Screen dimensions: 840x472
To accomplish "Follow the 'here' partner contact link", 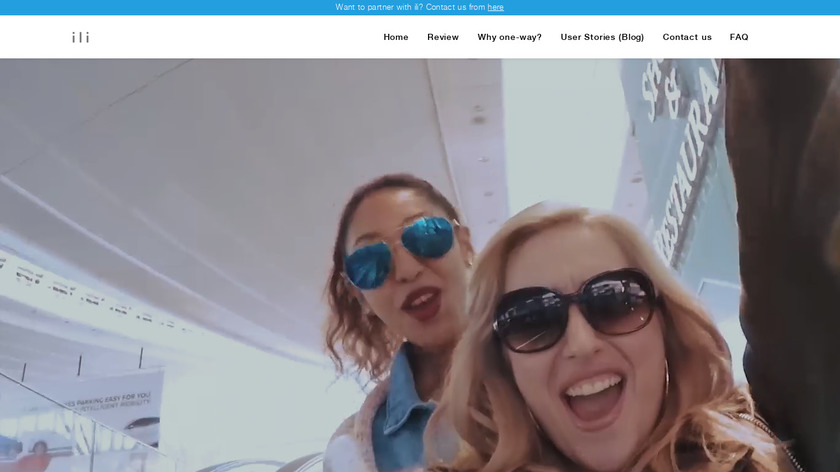I will (496, 7).
